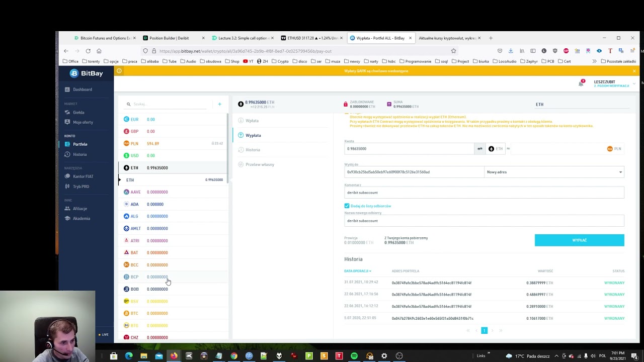Close the yellow notification banner
This screenshot has width=644, height=362.
coord(634,71)
